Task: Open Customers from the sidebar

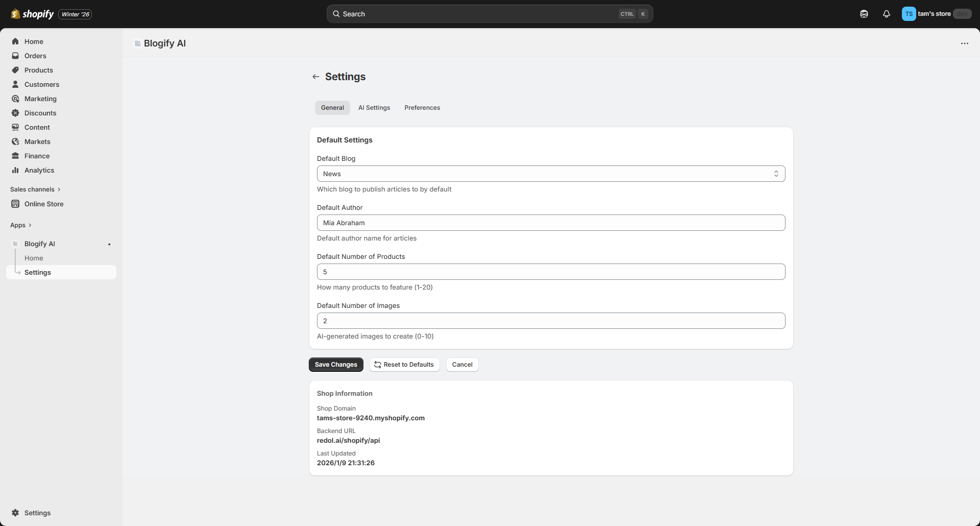Action: click(x=16, y=84)
